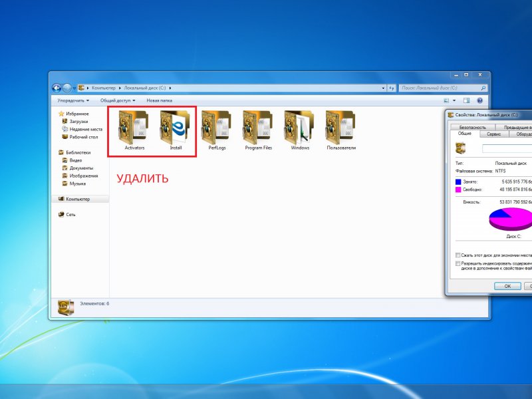Expand the breadcrumb arrow after Компьютер

pyautogui.click(x=120, y=88)
